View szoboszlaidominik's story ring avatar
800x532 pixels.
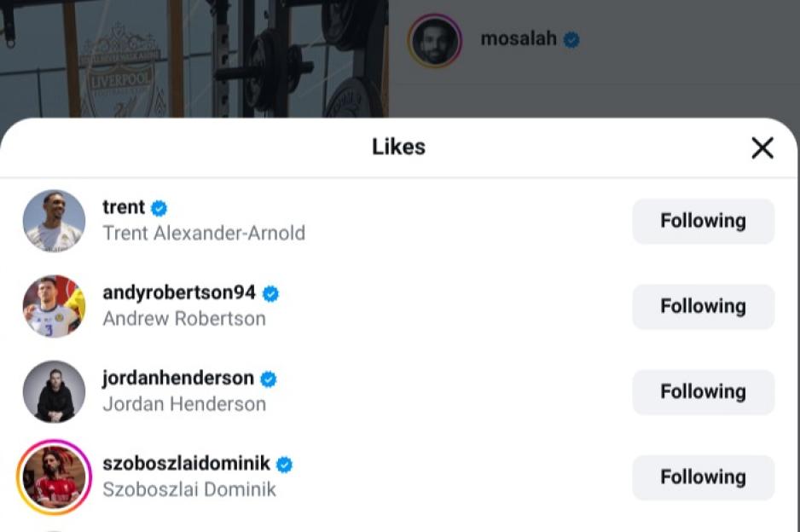click(x=53, y=477)
